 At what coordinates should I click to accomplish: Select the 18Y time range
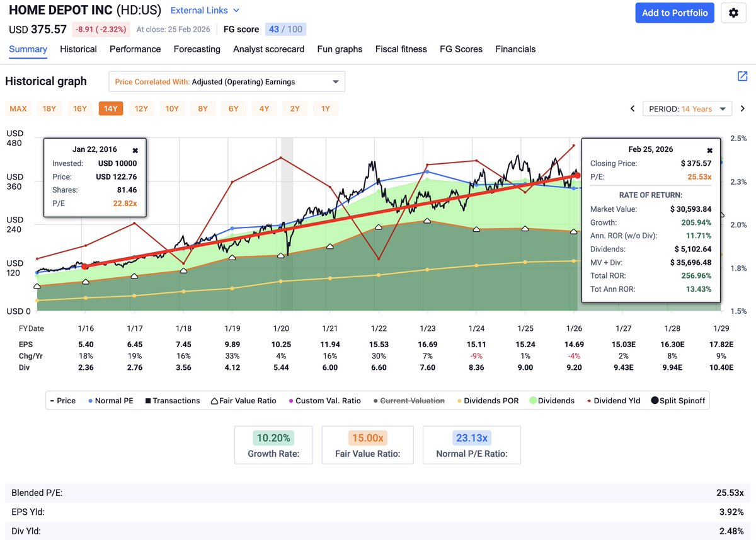[49, 108]
